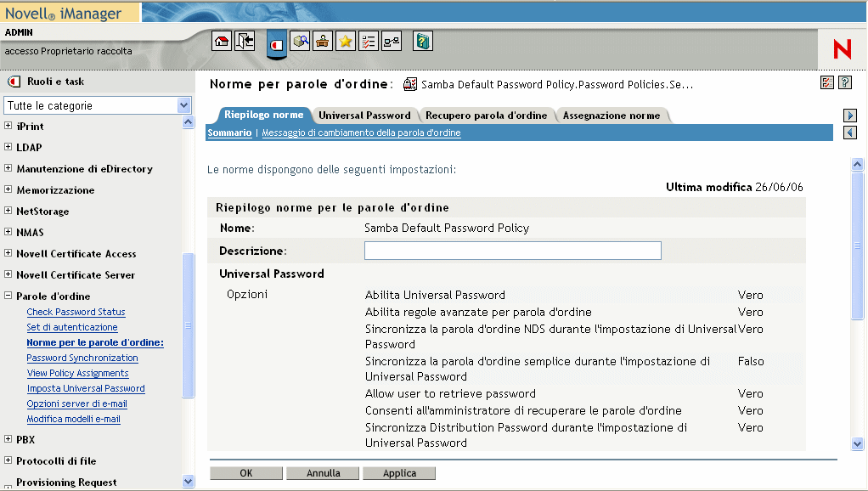Click the Configure desk icon
The width and height of the screenshot is (868, 491).
point(323,41)
